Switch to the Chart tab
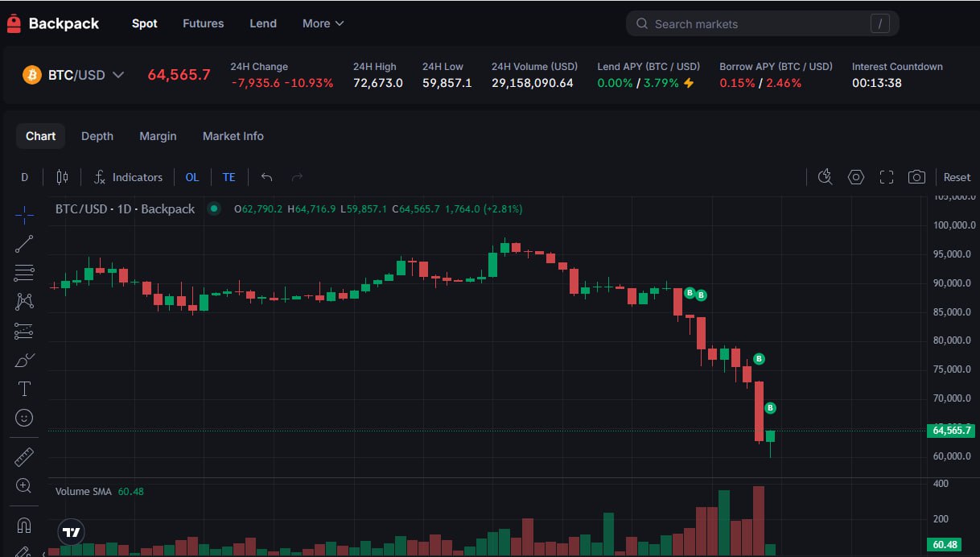This screenshot has width=980, height=557. [x=40, y=136]
